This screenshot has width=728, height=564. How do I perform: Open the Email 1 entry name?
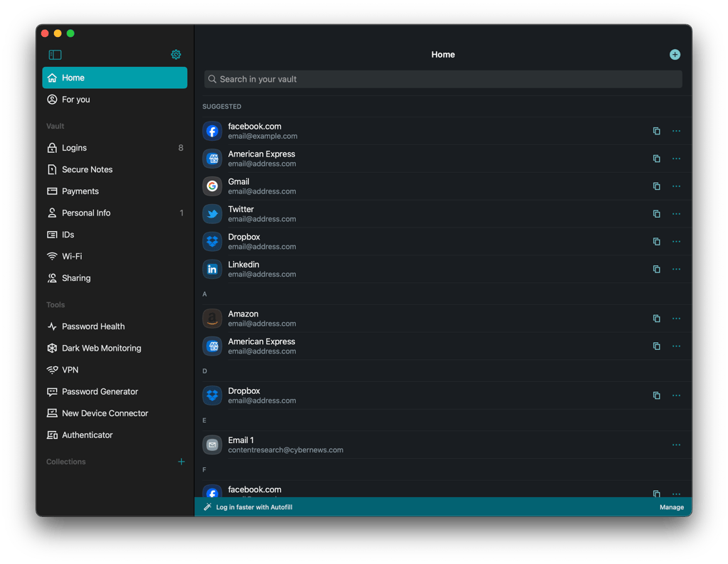[241, 440]
